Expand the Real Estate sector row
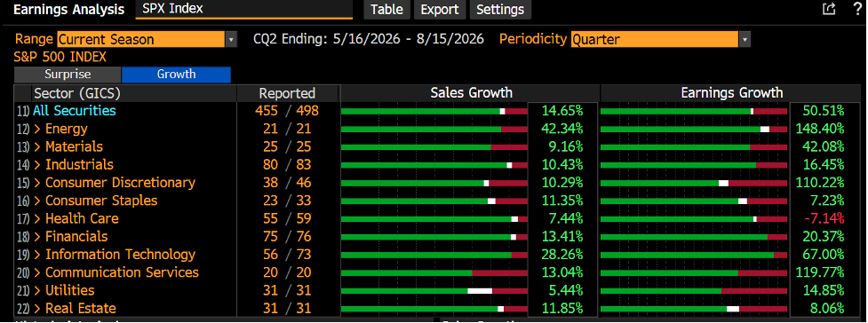 75,309
